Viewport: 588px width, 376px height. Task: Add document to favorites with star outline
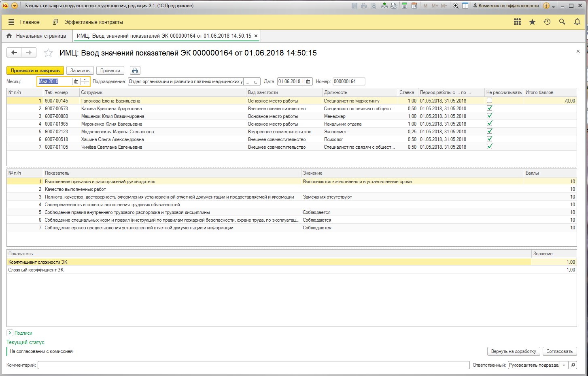click(48, 53)
